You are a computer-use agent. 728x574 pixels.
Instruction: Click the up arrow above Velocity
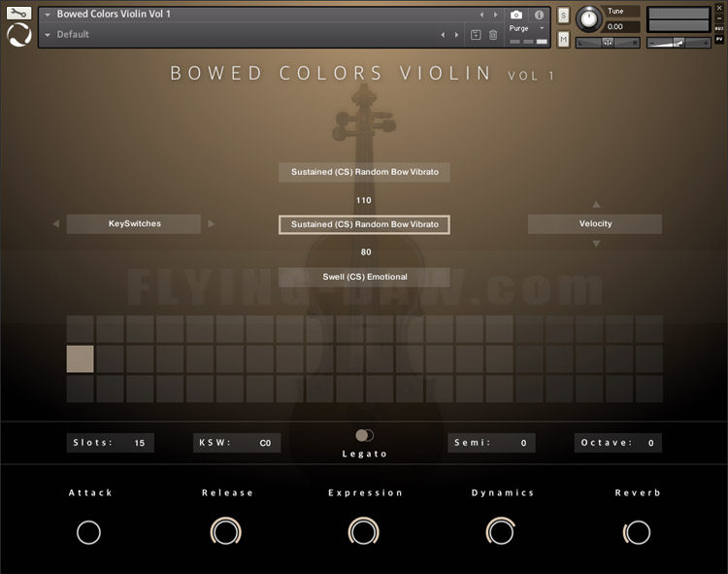pyautogui.click(x=596, y=204)
